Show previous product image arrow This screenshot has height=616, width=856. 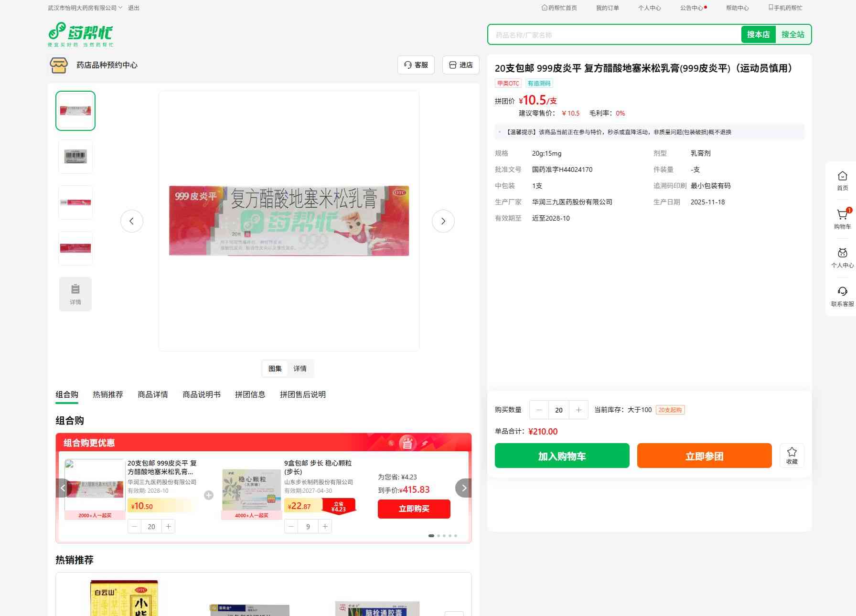(x=132, y=221)
